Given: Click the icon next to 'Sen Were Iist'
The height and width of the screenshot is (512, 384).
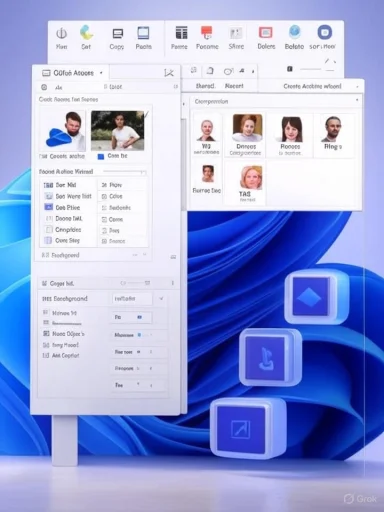Looking at the screenshot, I should 49,196.
